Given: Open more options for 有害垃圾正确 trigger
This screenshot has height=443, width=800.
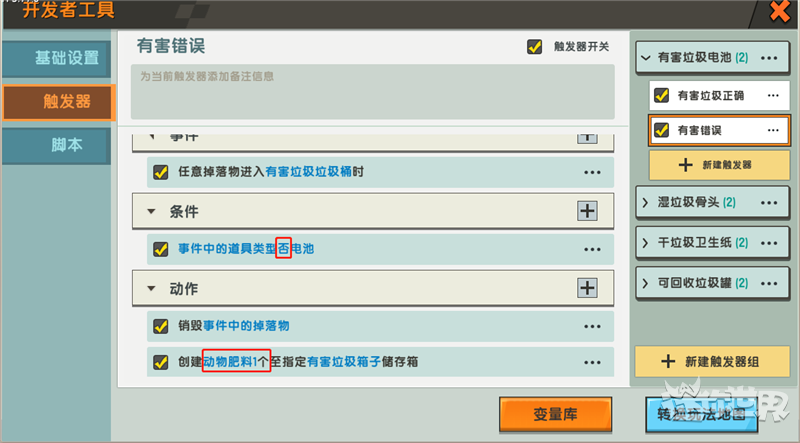Looking at the screenshot, I should pos(773,95).
